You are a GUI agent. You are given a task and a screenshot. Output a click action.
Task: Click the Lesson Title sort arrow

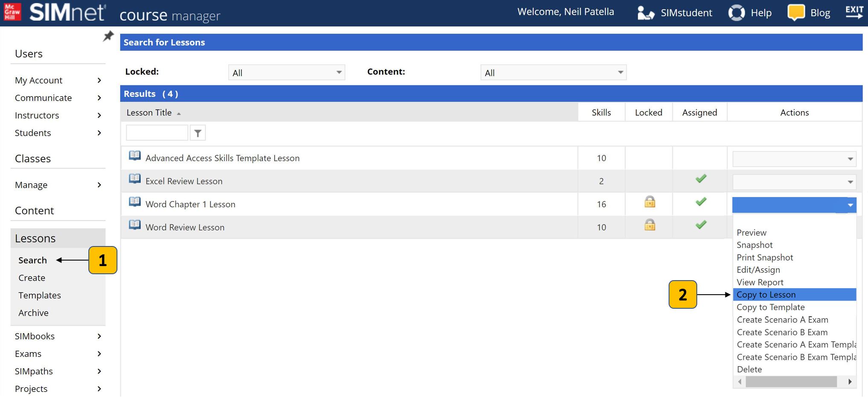179,113
